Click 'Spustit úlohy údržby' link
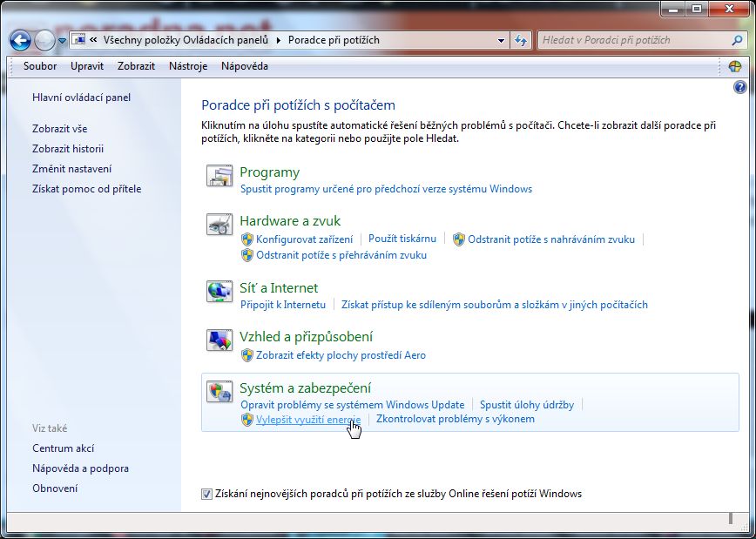 pos(526,405)
